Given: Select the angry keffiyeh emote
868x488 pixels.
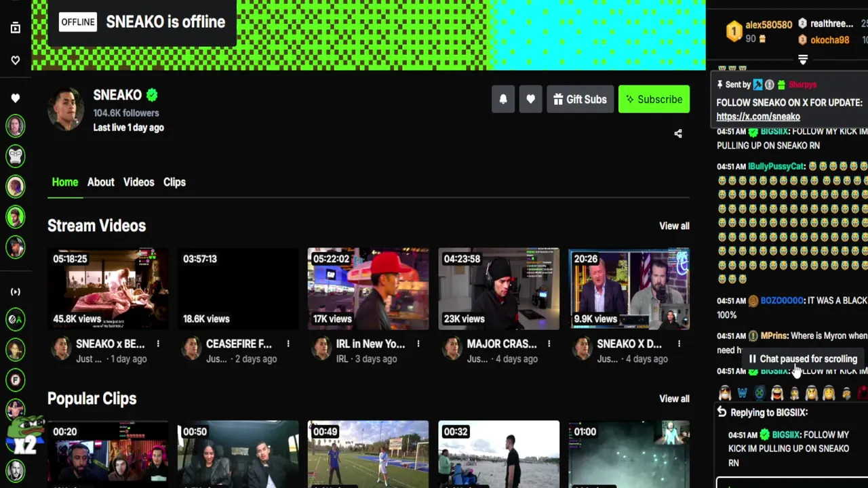Looking at the screenshot, I should [812, 393].
